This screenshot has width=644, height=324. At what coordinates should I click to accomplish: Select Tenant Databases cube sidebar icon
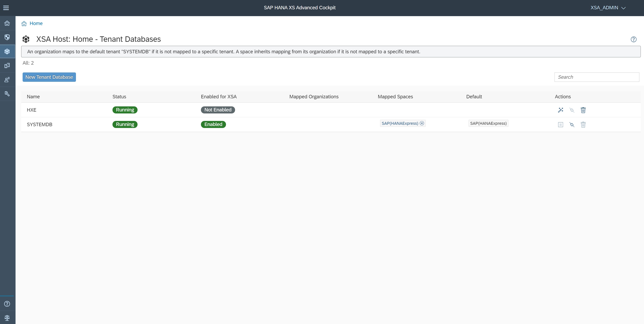coord(7,51)
